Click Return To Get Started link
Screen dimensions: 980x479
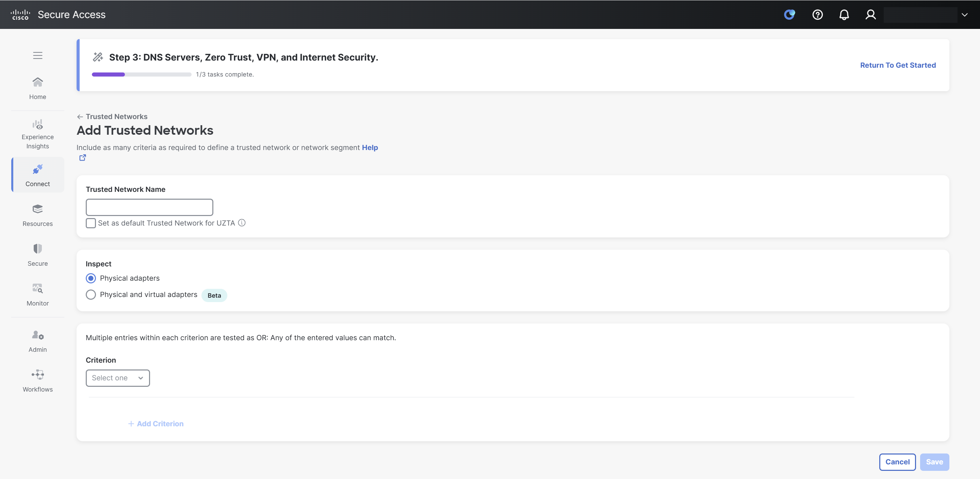tap(898, 65)
